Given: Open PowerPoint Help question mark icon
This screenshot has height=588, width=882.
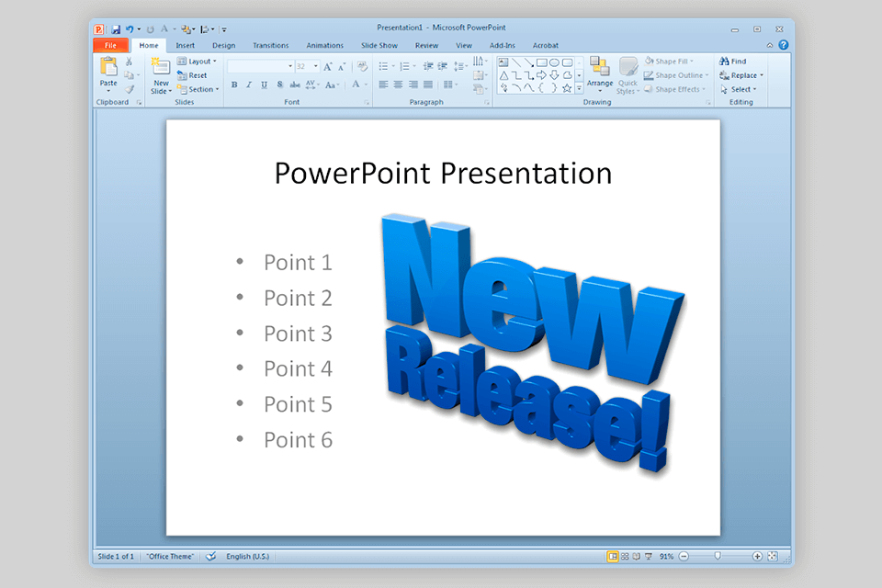Looking at the screenshot, I should pos(784,45).
